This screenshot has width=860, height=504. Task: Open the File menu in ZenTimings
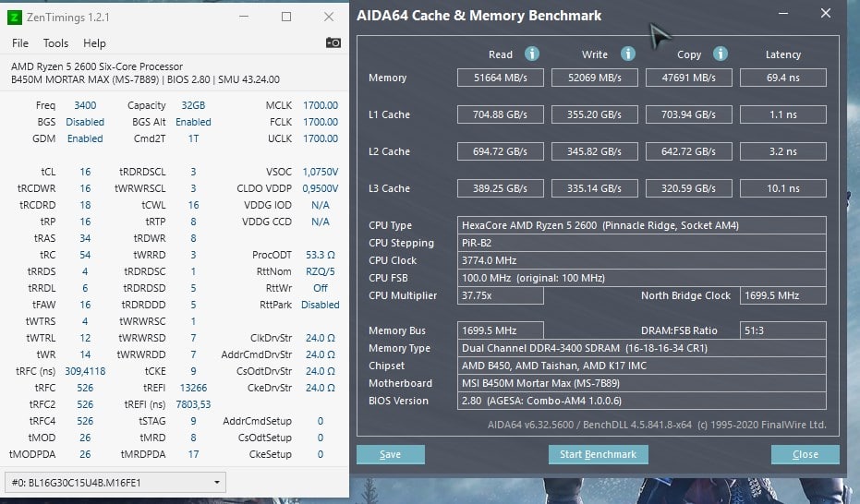pyautogui.click(x=20, y=43)
